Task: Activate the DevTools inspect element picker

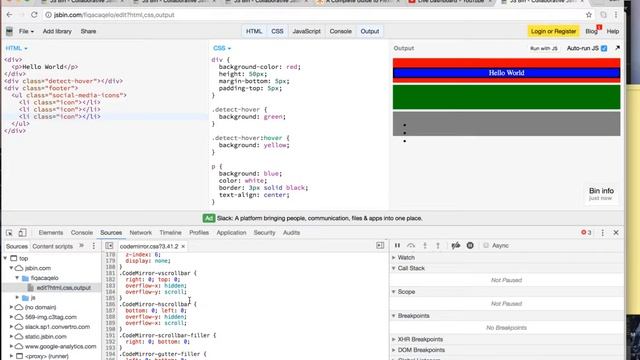Action: pyautogui.click(x=9, y=233)
